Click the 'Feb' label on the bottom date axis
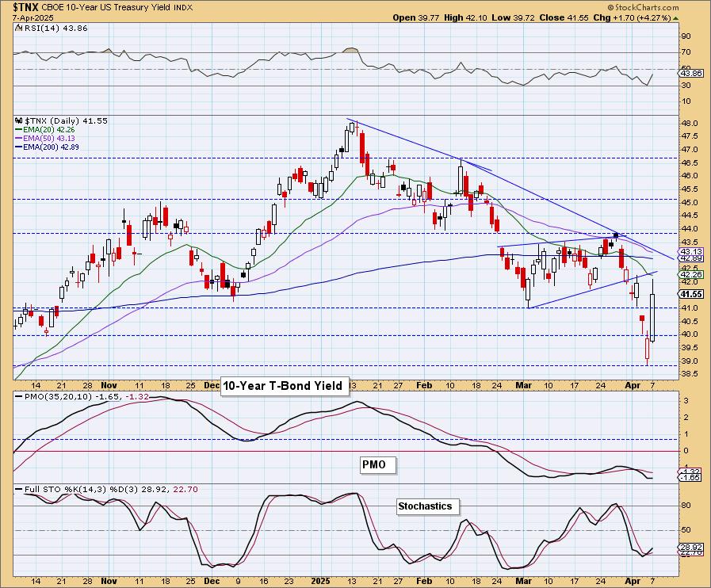 423,581
